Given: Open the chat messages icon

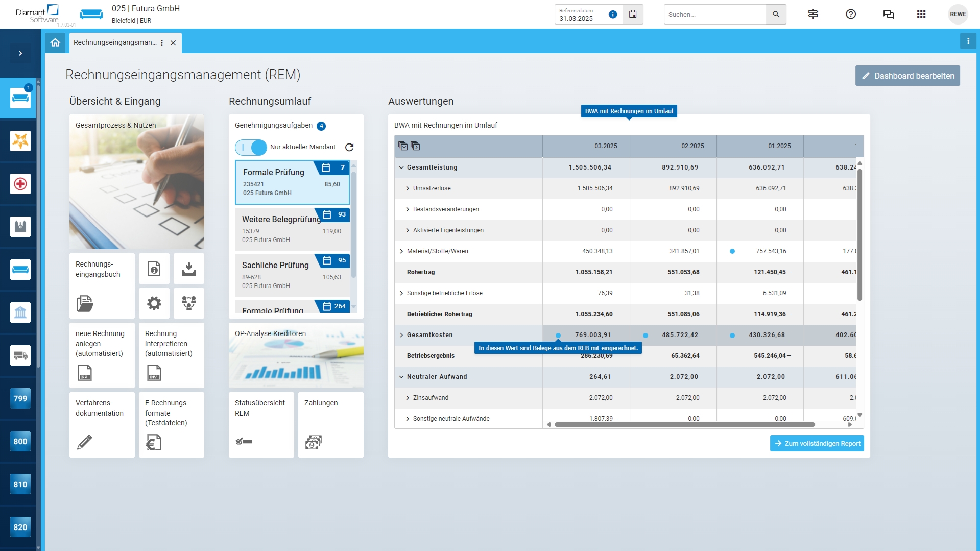Looking at the screenshot, I should click(x=889, y=14).
